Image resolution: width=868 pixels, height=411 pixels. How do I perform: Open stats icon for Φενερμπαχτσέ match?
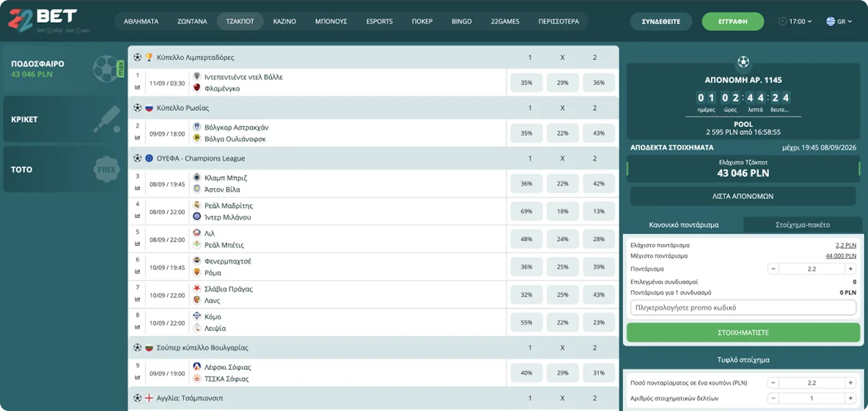137,272
